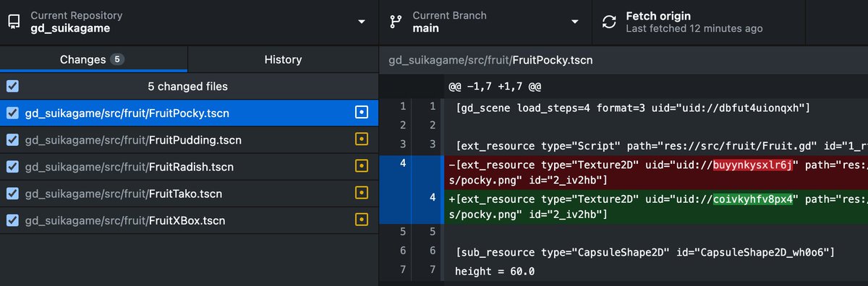868x286 pixels.
Task: Click the Fetch origin sync icon
Action: click(610, 22)
